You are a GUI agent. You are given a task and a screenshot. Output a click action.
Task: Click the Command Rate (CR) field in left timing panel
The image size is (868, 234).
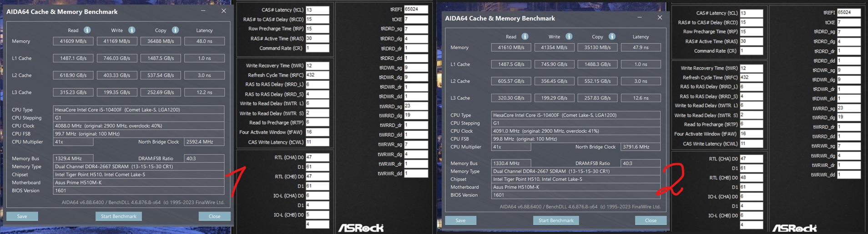click(x=318, y=48)
